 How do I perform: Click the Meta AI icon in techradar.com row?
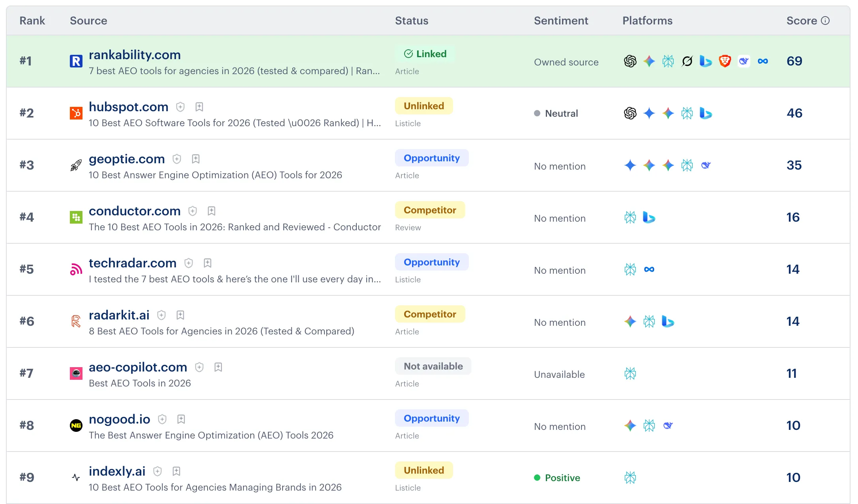649,269
